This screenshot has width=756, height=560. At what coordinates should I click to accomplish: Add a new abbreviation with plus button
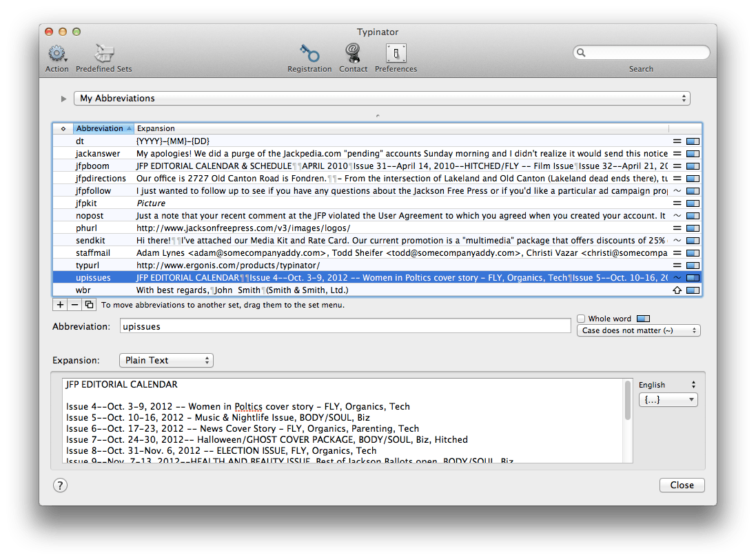60,304
